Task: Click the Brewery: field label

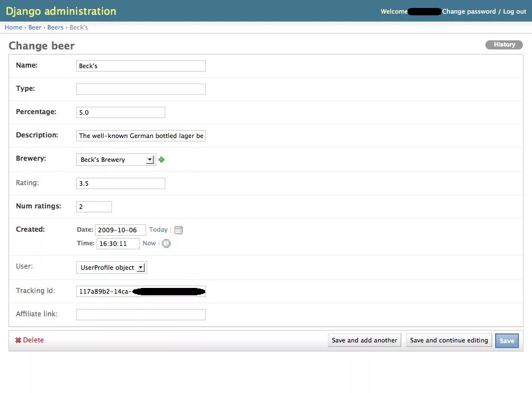Action: tap(31, 158)
